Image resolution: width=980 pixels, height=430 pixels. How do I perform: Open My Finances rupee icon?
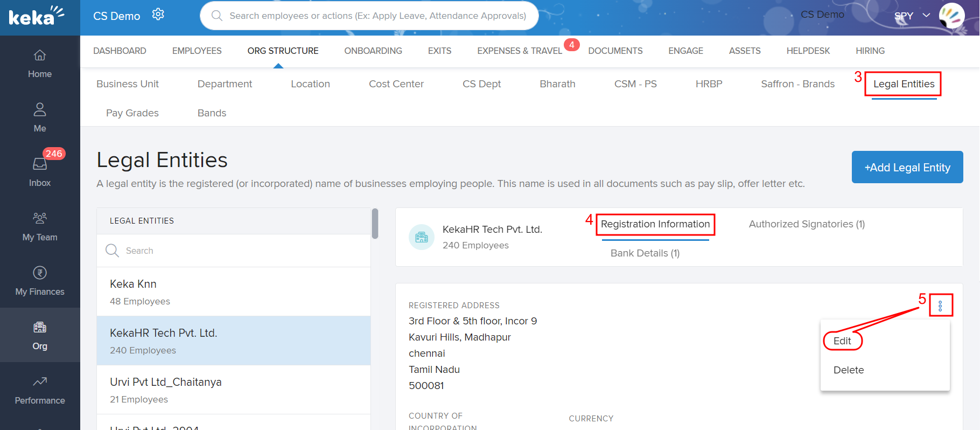click(x=40, y=273)
